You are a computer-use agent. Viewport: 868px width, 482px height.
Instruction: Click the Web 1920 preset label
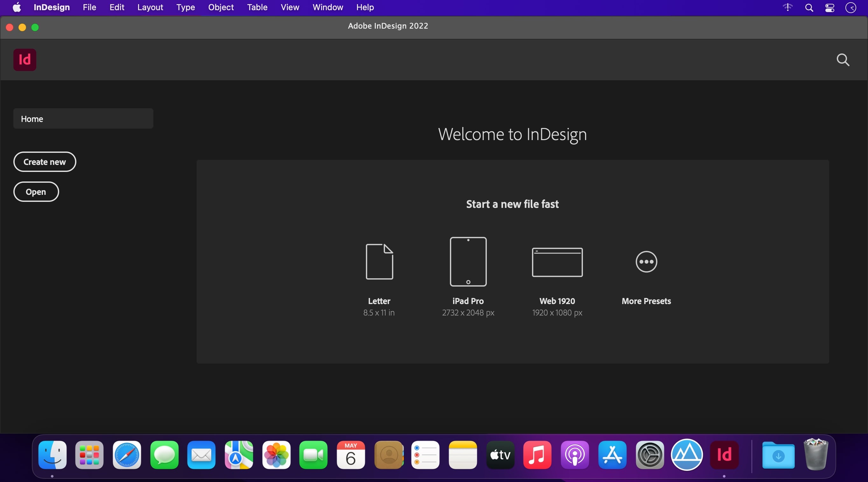[557, 301]
